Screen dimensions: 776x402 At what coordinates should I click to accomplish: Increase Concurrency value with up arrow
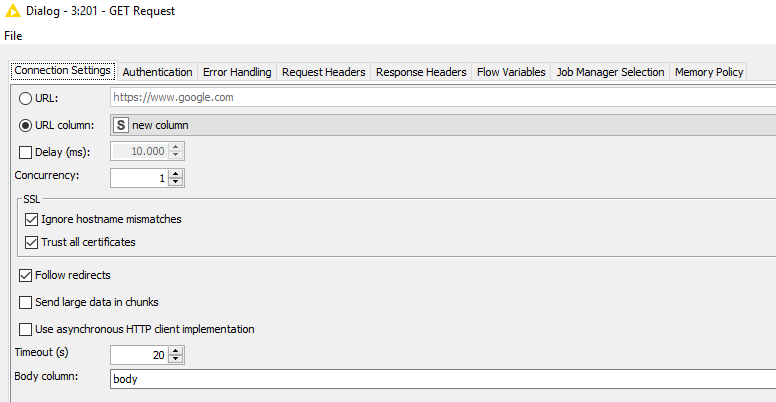pos(177,173)
